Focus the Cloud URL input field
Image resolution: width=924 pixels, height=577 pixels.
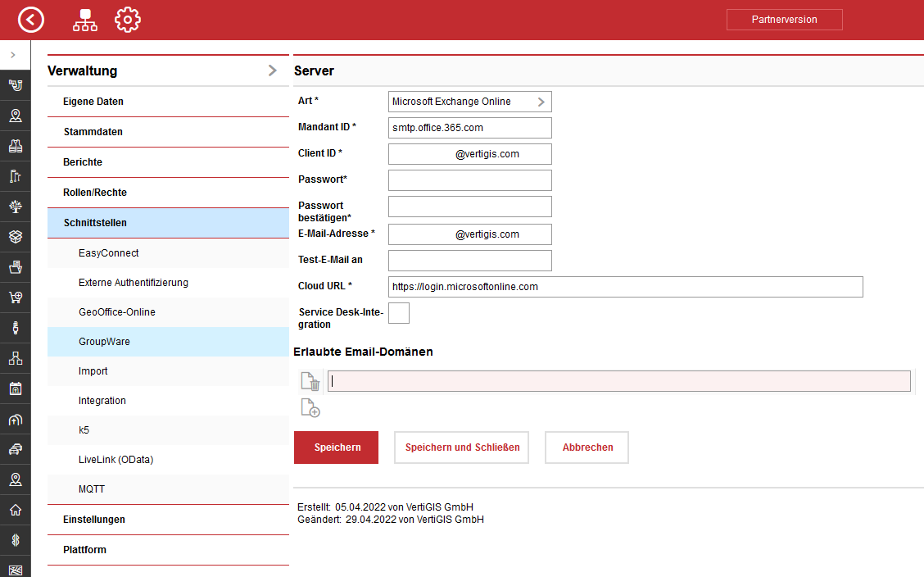[625, 286]
